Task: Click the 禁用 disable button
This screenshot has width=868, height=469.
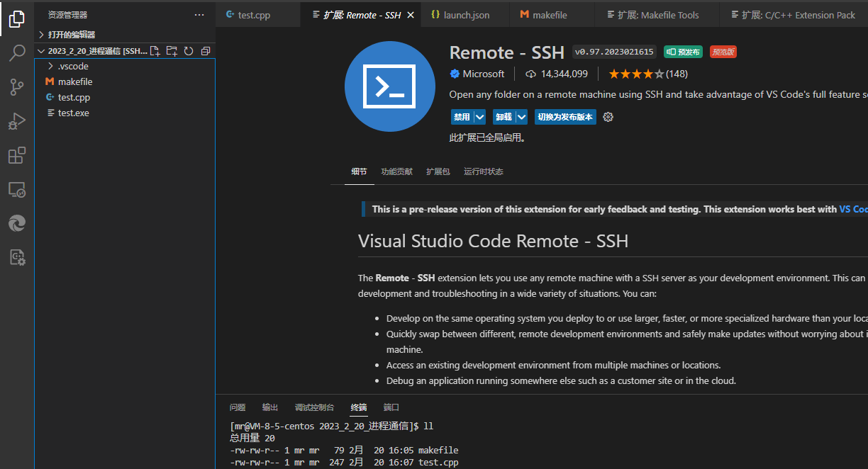Action: click(462, 117)
